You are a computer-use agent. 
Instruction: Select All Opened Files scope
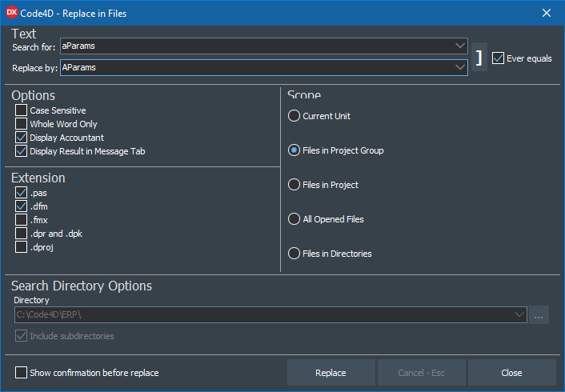pos(294,219)
